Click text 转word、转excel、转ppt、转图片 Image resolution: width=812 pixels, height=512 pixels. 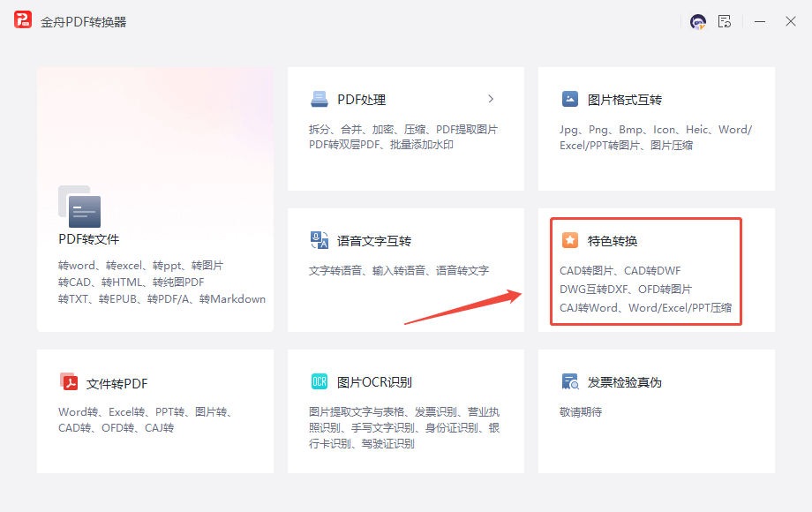click(140, 266)
